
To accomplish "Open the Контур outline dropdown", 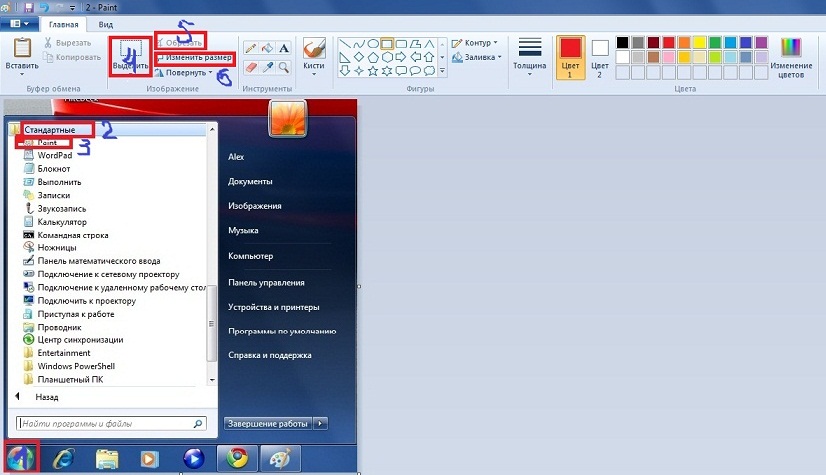I will (x=476, y=43).
